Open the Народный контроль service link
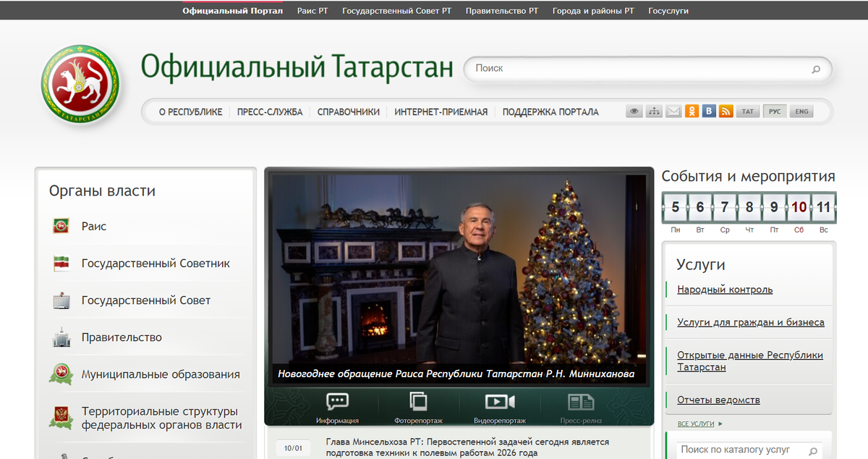 pyautogui.click(x=725, y=290)
